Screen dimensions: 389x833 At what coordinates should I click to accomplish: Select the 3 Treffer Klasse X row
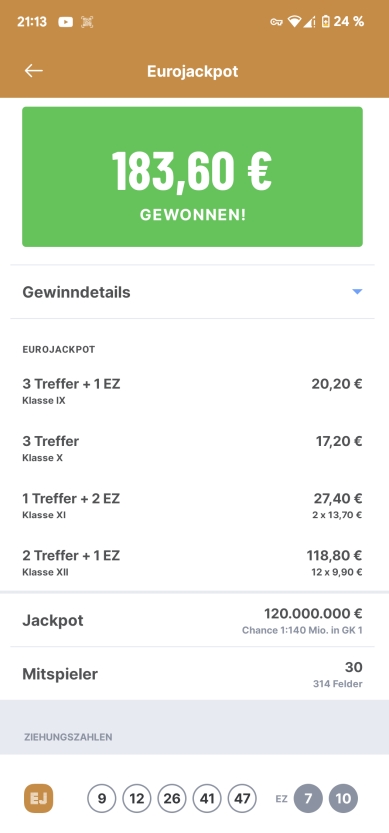(x=192, y=448)
